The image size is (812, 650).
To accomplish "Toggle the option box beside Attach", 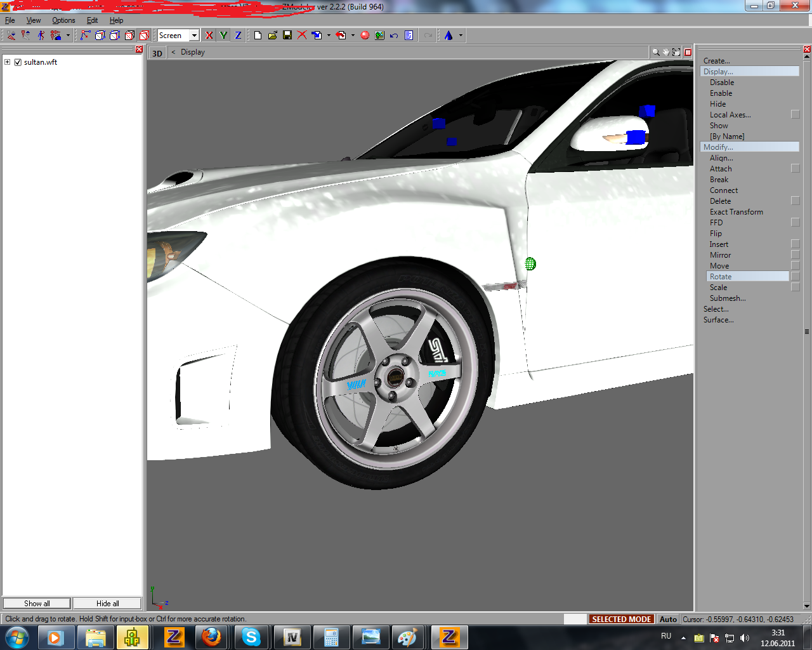I will point(795,168).
